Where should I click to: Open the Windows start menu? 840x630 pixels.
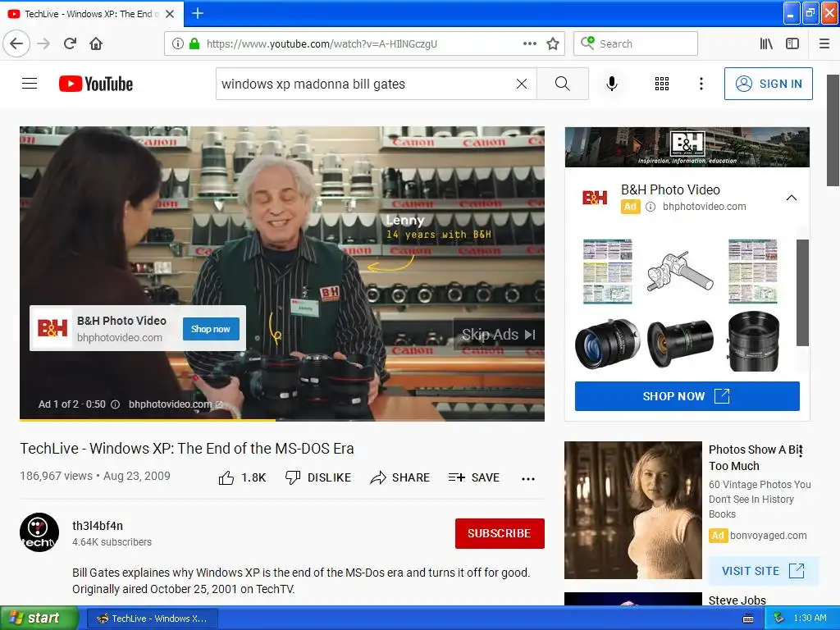tap(39, 619)
